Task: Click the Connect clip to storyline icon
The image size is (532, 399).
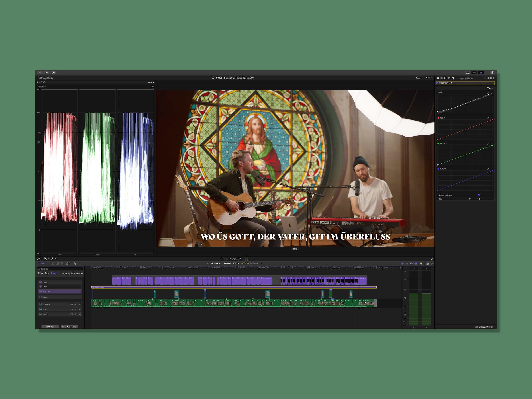Action: click(53, 264)
